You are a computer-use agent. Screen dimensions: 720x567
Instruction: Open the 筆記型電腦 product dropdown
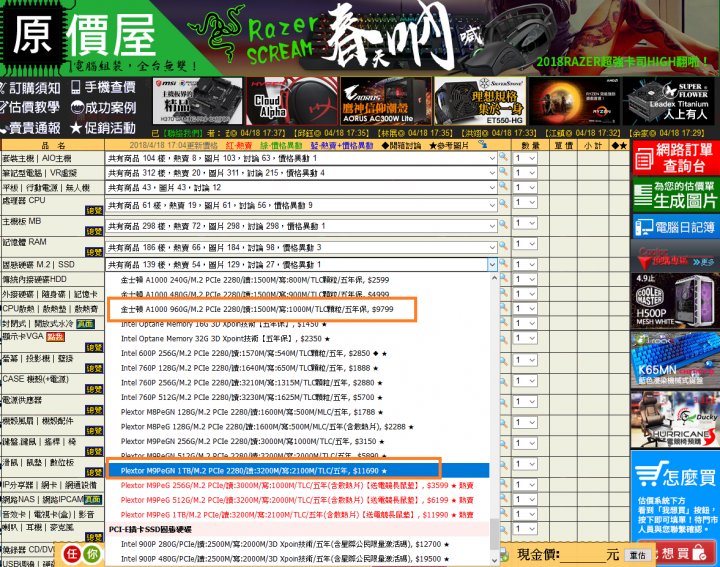click(301, 173)
